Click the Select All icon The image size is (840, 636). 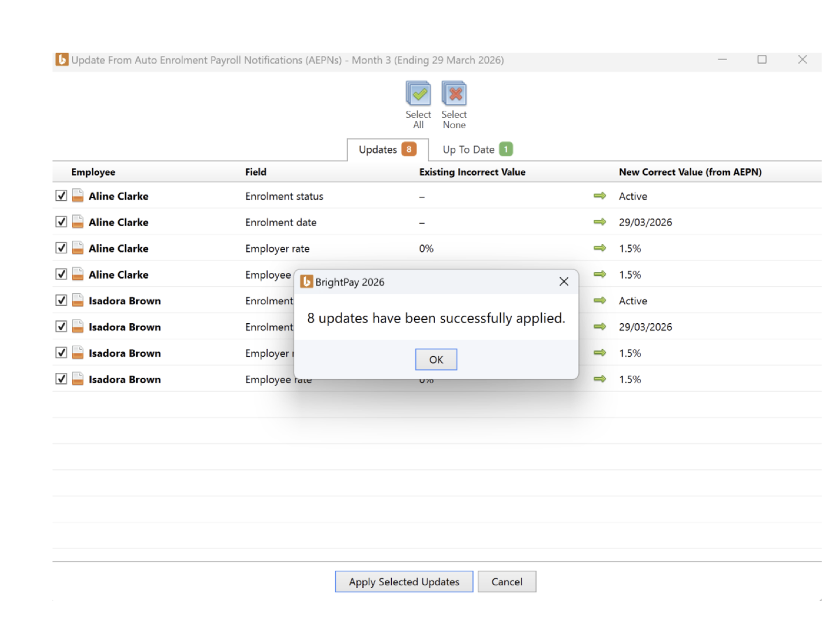click(x=418, y=93)
